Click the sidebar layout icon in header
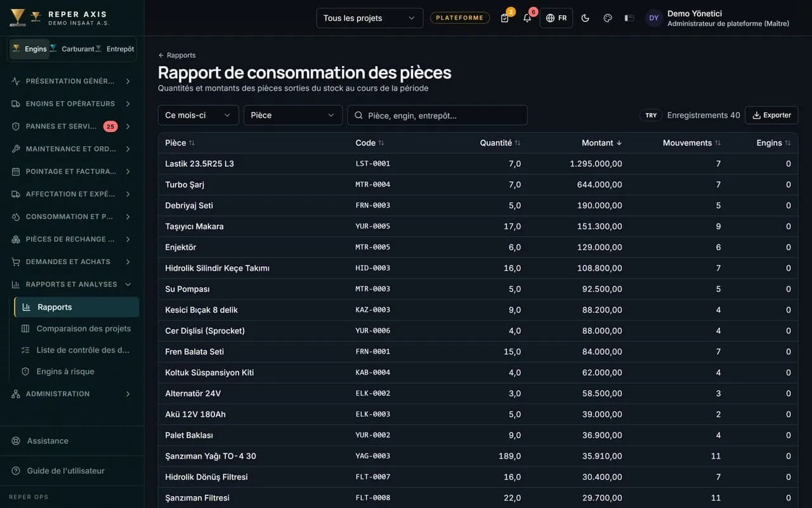Screen dimensions: 812x508 pyautogui.click(x=629, y=18)
